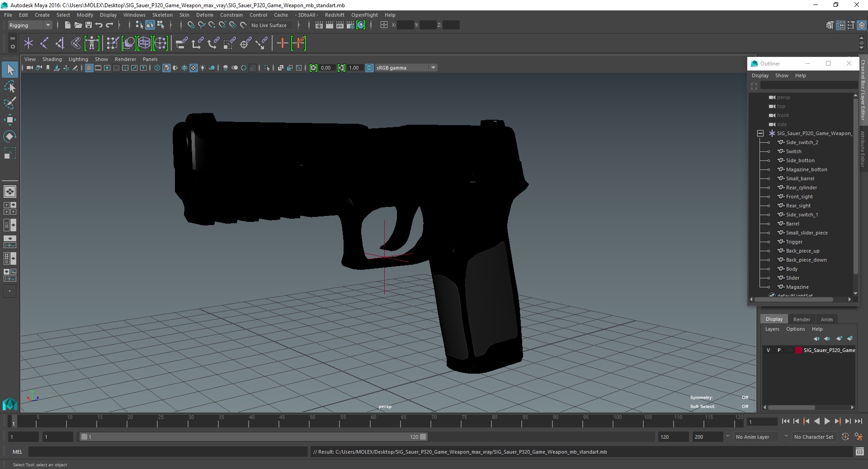
Task: Open the IPR render icon
Action: click(340, 25)
